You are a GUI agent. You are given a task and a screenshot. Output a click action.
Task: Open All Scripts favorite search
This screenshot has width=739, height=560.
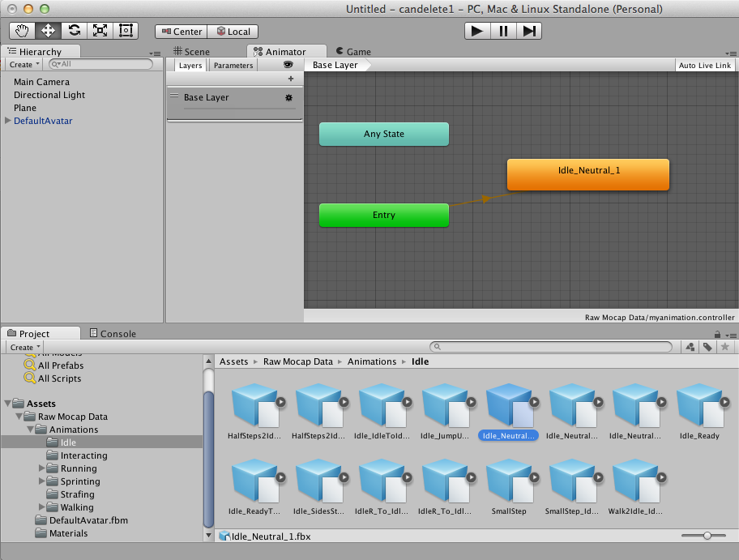coord(53,378)
